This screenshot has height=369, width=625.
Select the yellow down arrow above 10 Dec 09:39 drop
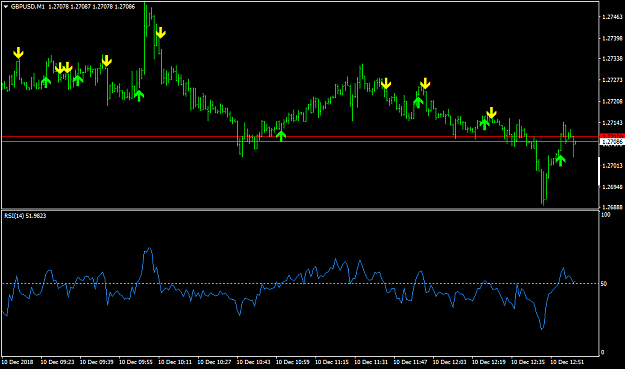[x=106, y=61]
